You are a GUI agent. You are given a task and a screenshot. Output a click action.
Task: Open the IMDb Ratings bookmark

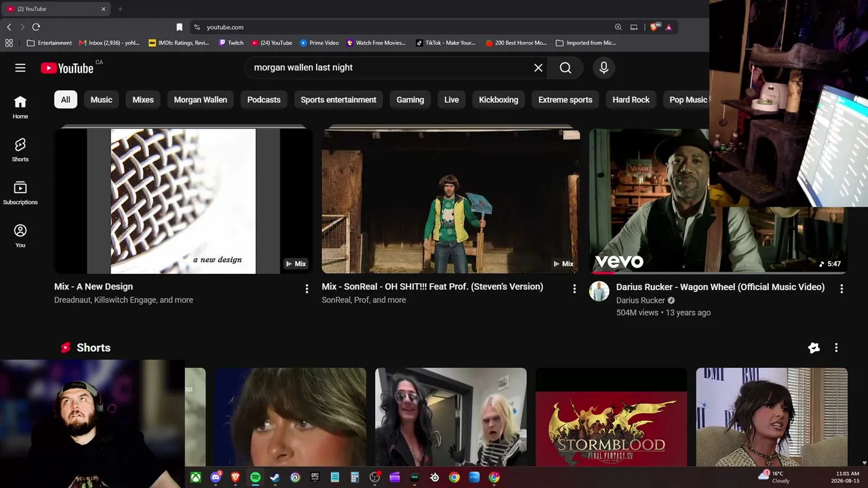tap(179, 43)
